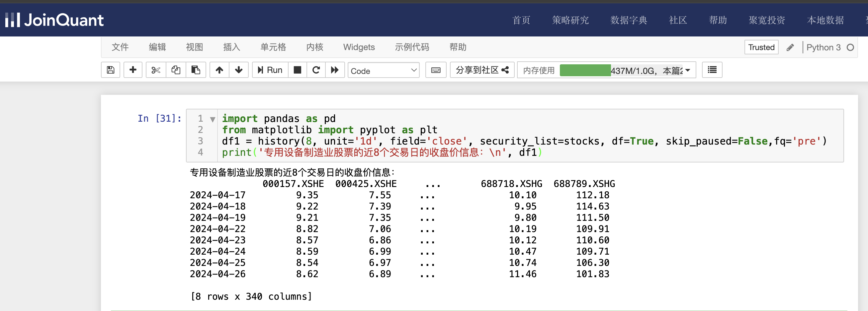Click the In [31] cell prompt

pyautogui.click(x=159, y=118)
